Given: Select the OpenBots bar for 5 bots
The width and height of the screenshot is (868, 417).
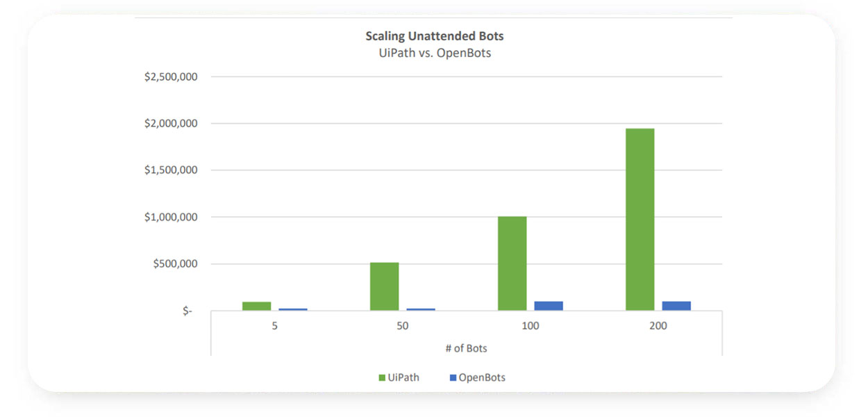Looking at the screenshot, I should (x=293, y=309).
